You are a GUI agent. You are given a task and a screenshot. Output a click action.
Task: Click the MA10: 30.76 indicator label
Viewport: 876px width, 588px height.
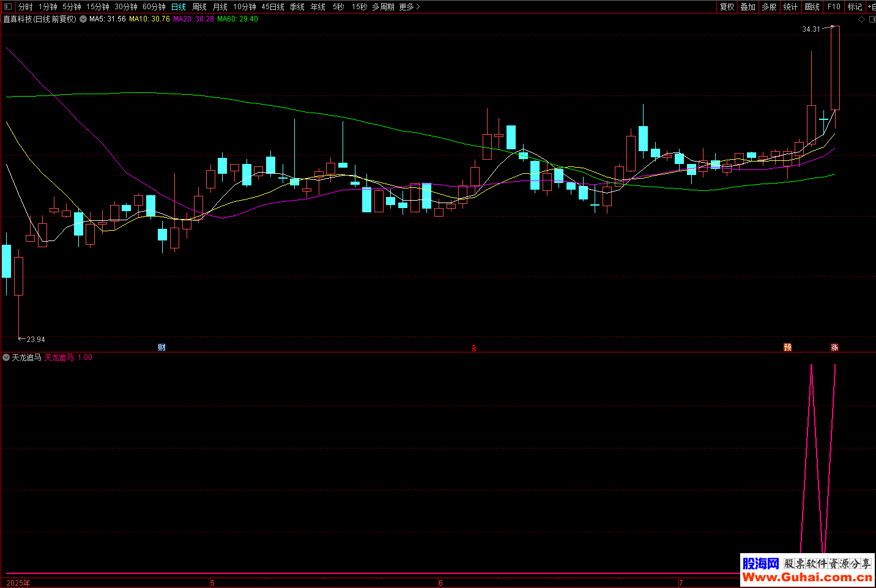point(149,19)
